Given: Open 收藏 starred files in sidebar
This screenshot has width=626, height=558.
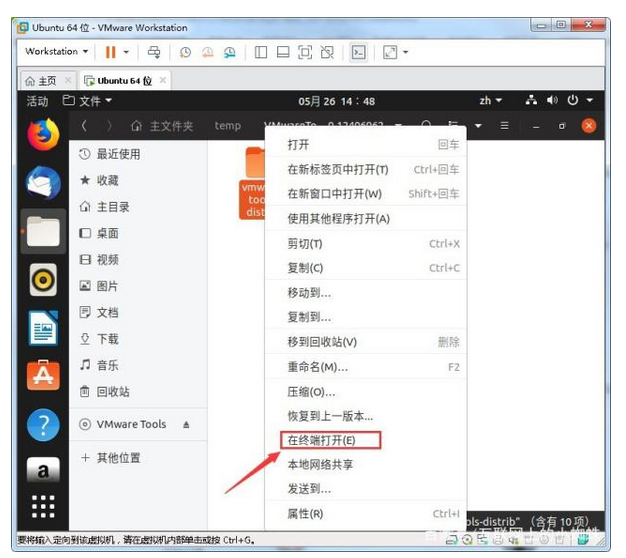Looking at the screenshot, I should [138, 180].
